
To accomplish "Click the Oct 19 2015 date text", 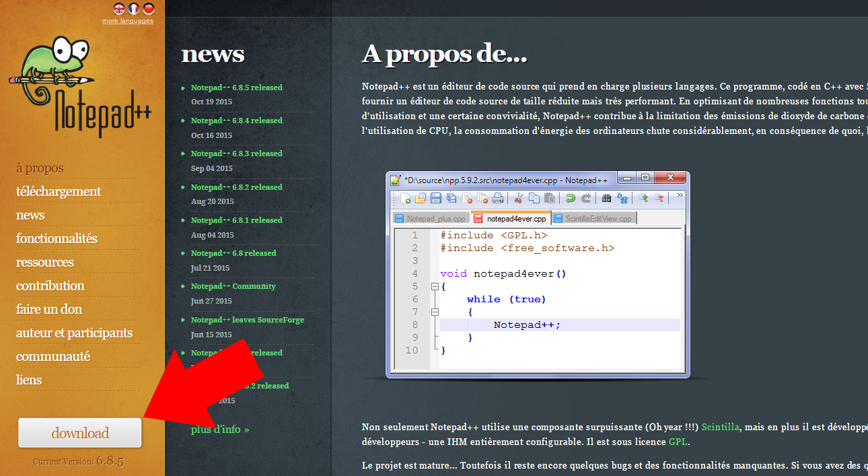I will (211, 102).
